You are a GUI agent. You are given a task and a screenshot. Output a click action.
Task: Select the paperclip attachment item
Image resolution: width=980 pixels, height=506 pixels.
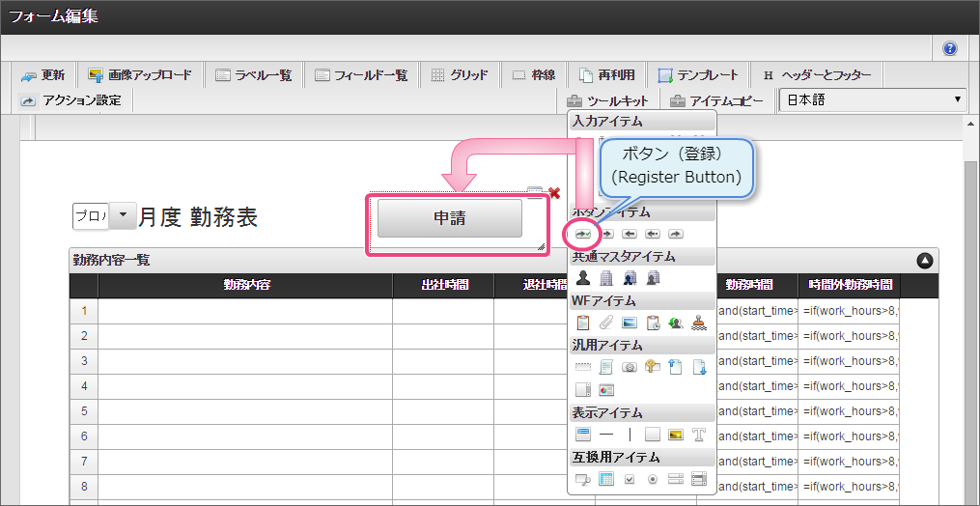pyautogui.click(x=605, y=323)
